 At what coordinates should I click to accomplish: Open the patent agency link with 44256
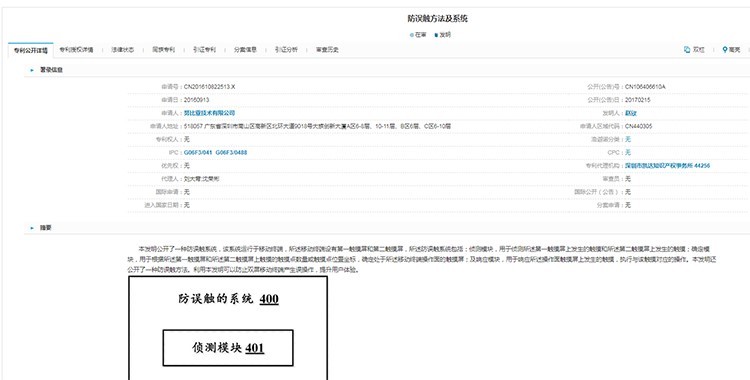[667, 166]
